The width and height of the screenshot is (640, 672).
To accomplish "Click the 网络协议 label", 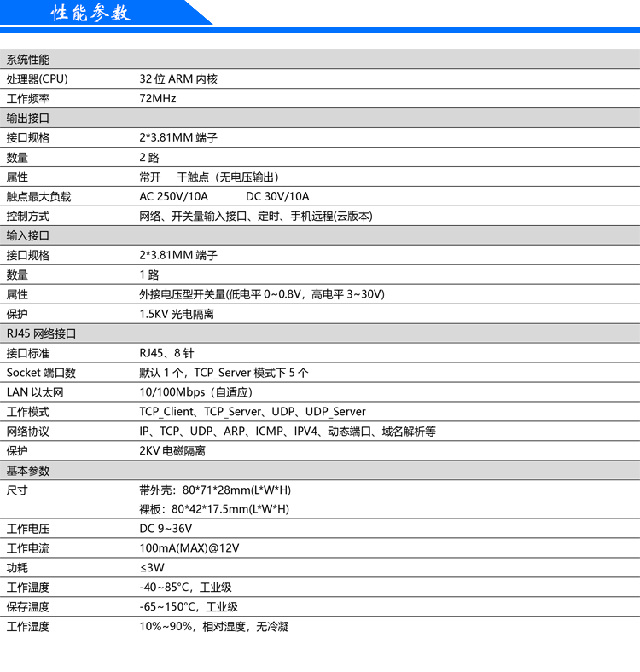I will click(28, 432).
